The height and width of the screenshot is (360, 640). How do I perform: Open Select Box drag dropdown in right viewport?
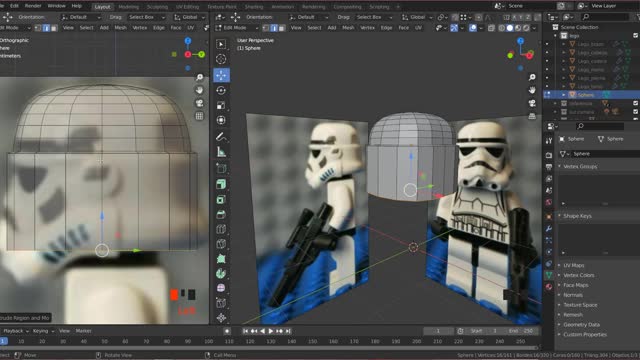375,17
